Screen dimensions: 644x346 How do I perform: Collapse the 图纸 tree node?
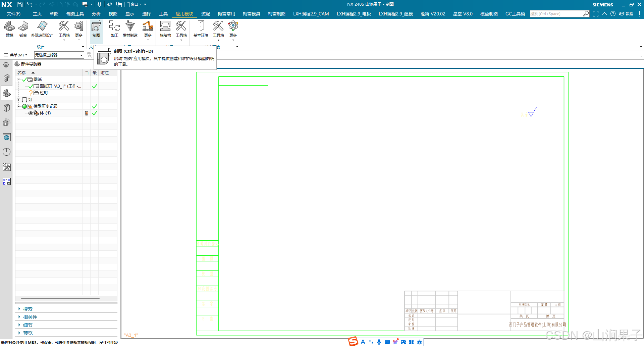tap(19, 80)
